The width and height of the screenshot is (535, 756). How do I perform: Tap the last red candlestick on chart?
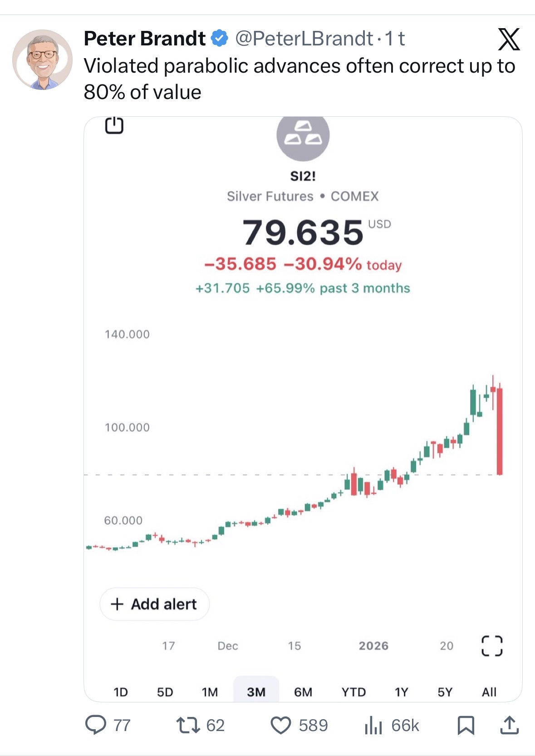tap(500, 431)
